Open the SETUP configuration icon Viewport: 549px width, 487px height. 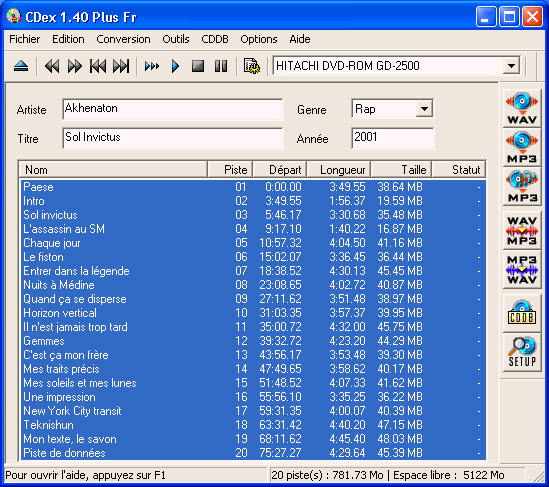pyautogui.click(x=522, y=352)
